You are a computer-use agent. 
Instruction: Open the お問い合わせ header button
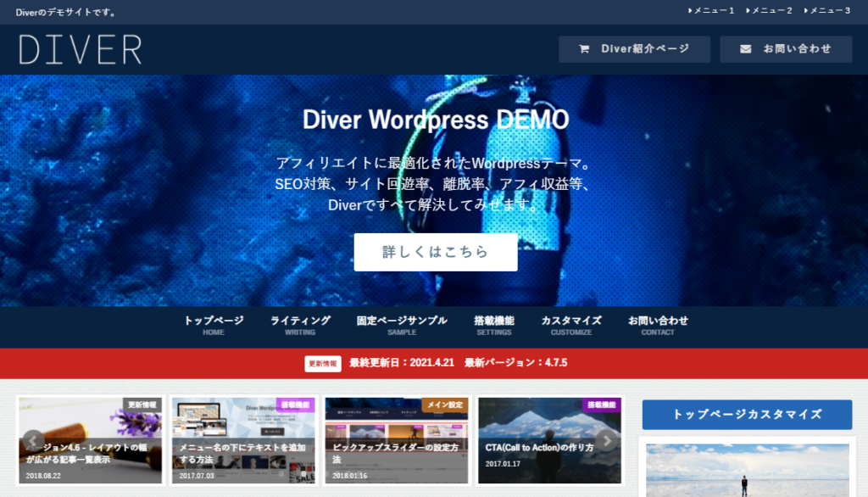pyautogui.click(x=786, y=49)
